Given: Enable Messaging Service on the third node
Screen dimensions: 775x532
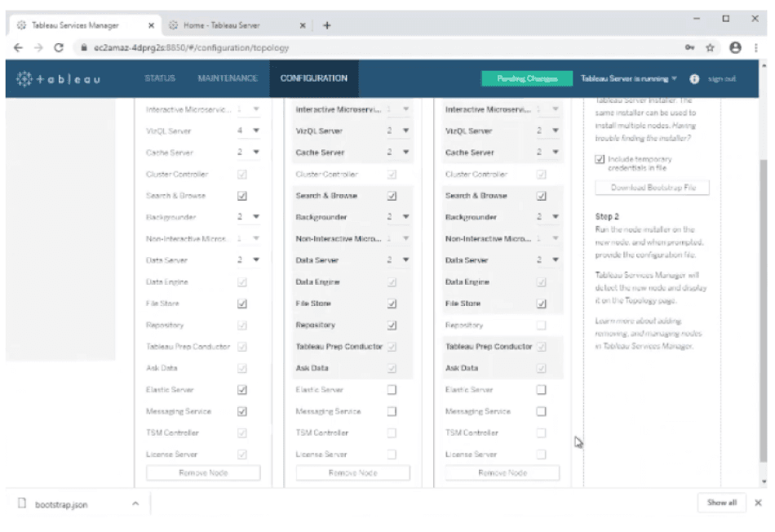Looking at the screenshot, I should (x=541, y=411).
